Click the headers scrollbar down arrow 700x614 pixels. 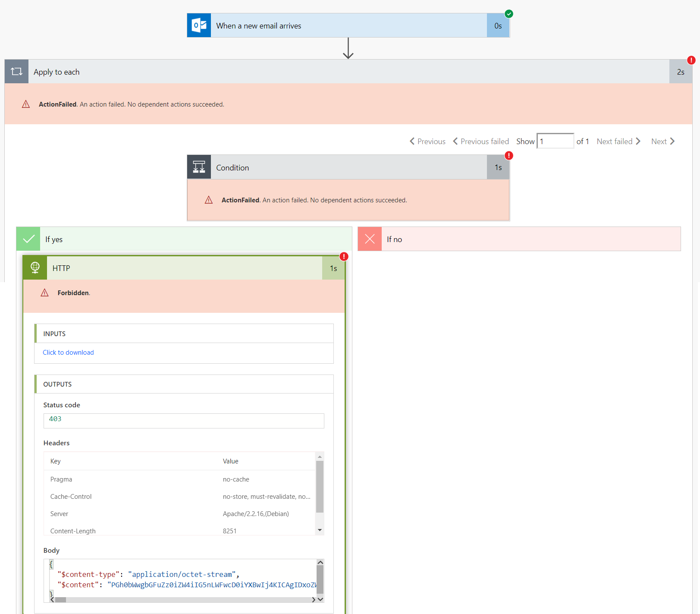[x=320, y=530]
